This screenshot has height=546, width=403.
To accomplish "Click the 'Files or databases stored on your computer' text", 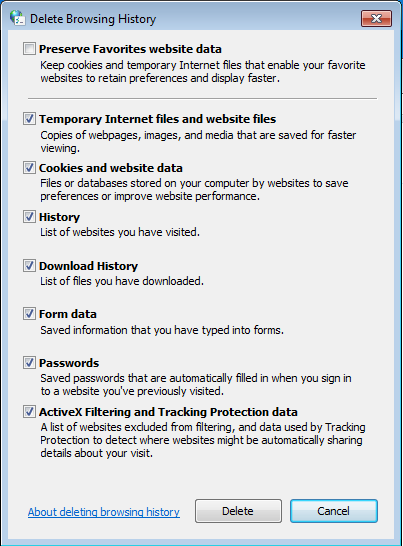I will (194, 189).
